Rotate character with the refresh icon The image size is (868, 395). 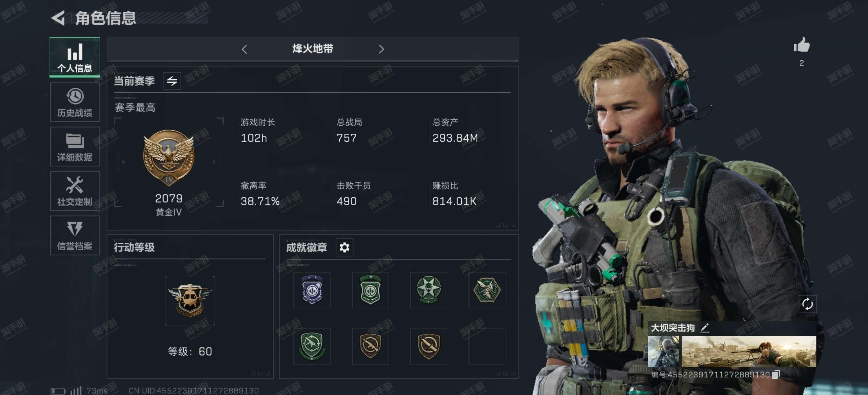(x=807, y=304)
